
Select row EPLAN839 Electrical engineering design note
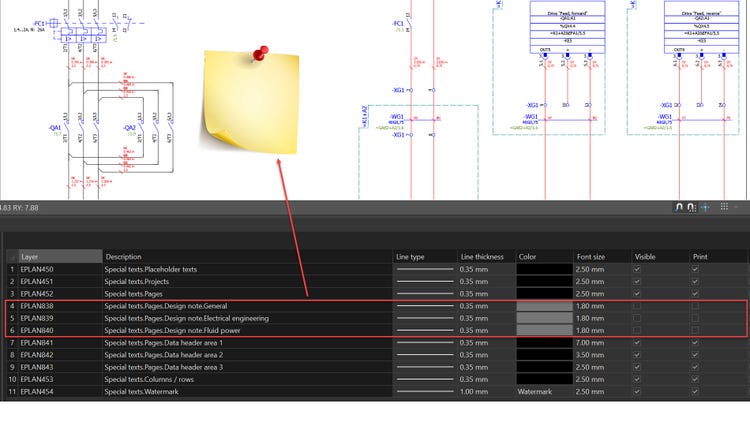click(x=200, y=318)
